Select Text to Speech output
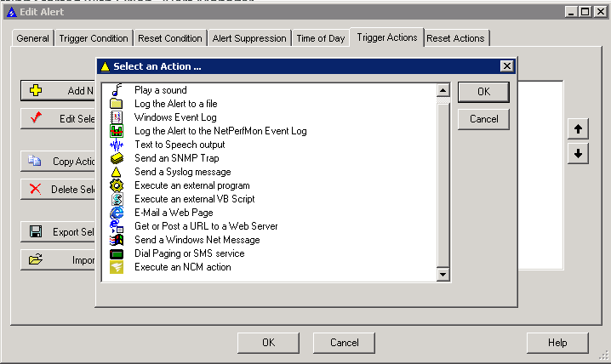Viewport: 611px width, 364px height. pos(180,145)
